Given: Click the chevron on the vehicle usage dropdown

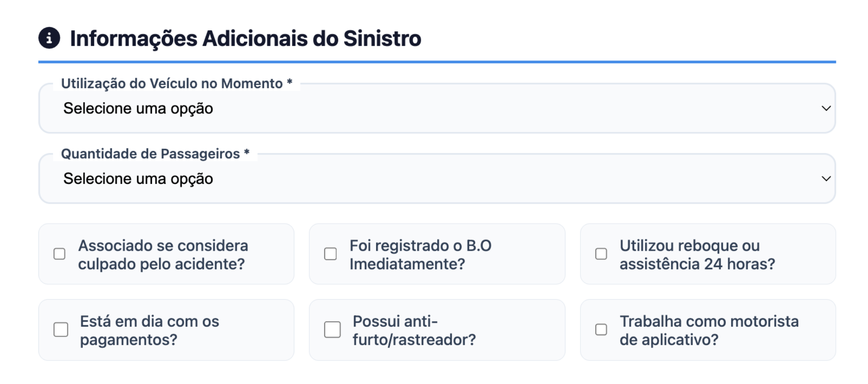Looking at the screenshot, I should click(x=826, y=108).
